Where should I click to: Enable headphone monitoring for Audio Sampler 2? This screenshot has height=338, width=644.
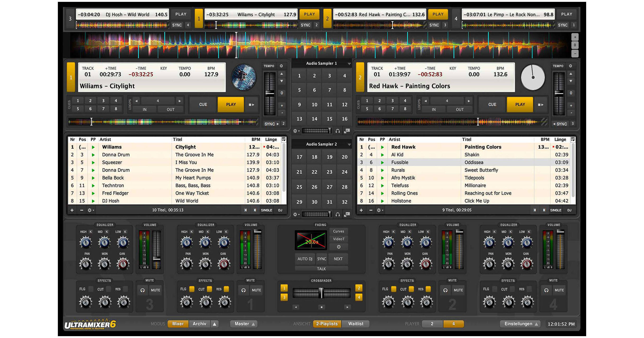[x=338, y=214]
